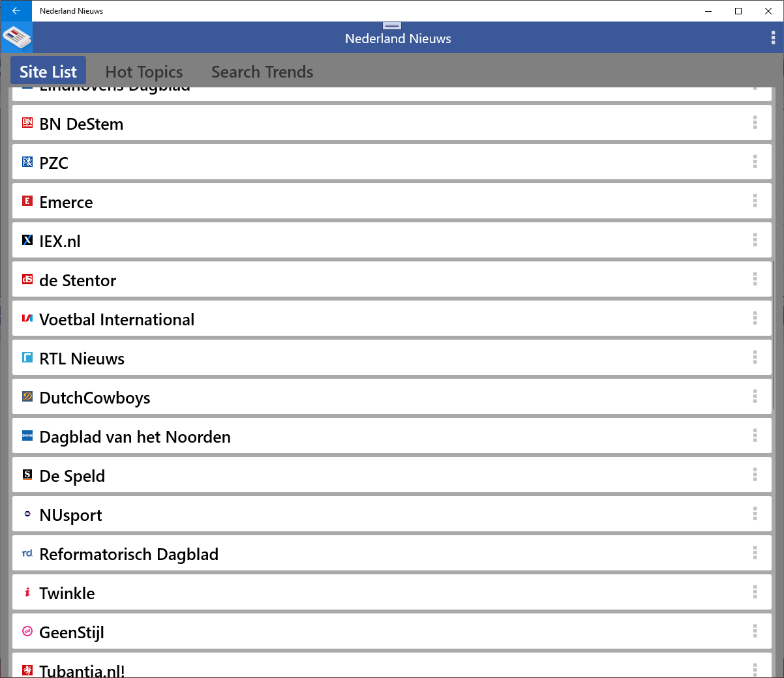Open options menu for DutchCowboys
This screenshot has height=678, width=784.
755,396
